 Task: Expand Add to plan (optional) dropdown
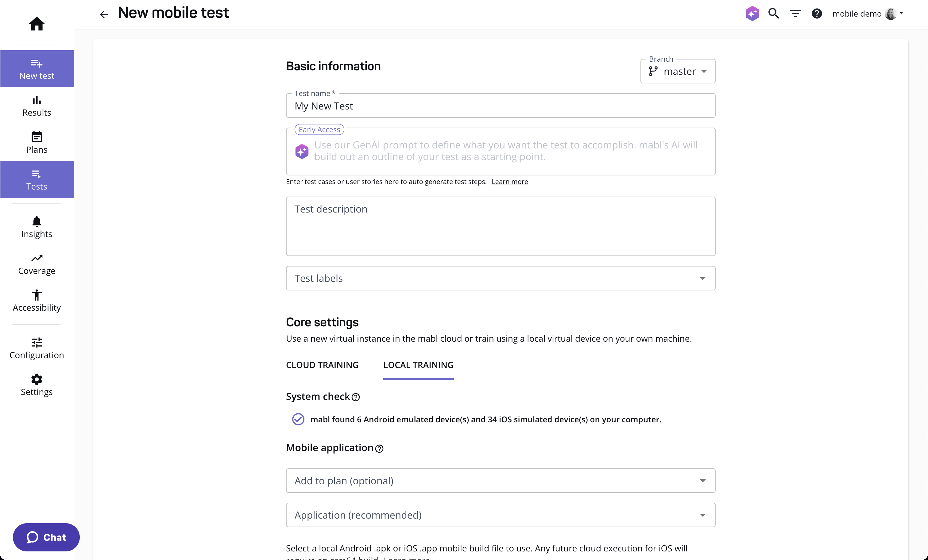click(501, 481)
